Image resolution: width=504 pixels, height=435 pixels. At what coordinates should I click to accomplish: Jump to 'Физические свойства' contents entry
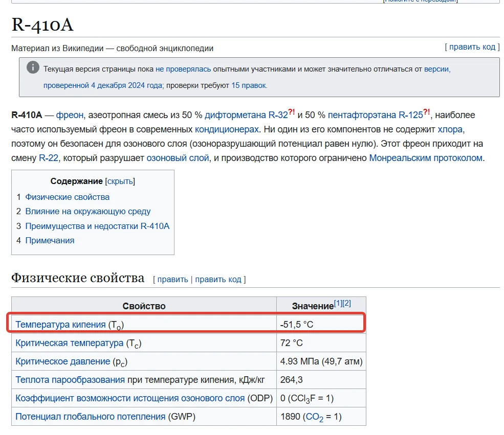coord(67,197)
